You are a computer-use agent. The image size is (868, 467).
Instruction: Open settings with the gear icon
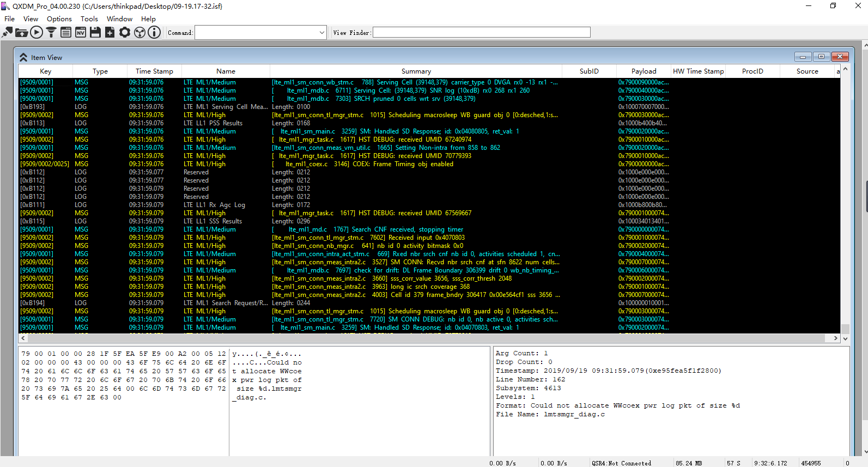pyautogui.click(x=125, y=33)
